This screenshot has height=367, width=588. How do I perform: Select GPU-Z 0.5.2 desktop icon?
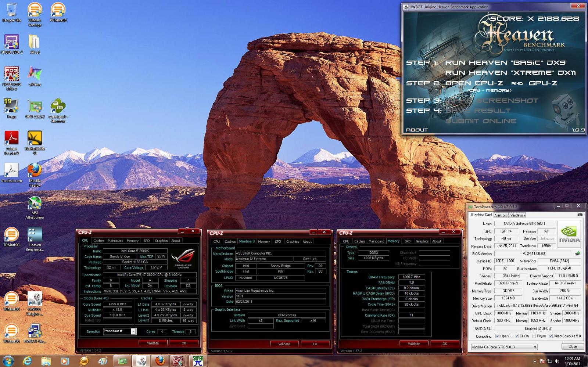pos(35,108)
